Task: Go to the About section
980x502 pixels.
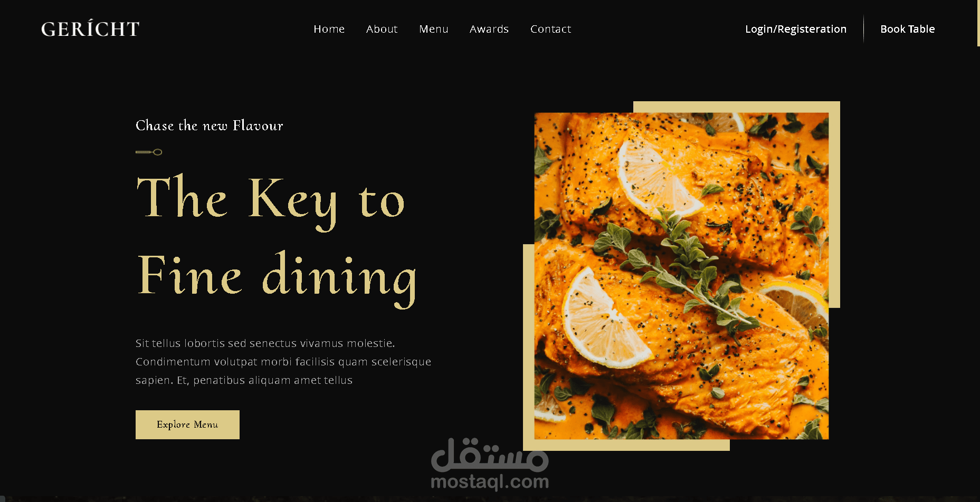Action: 382,29
